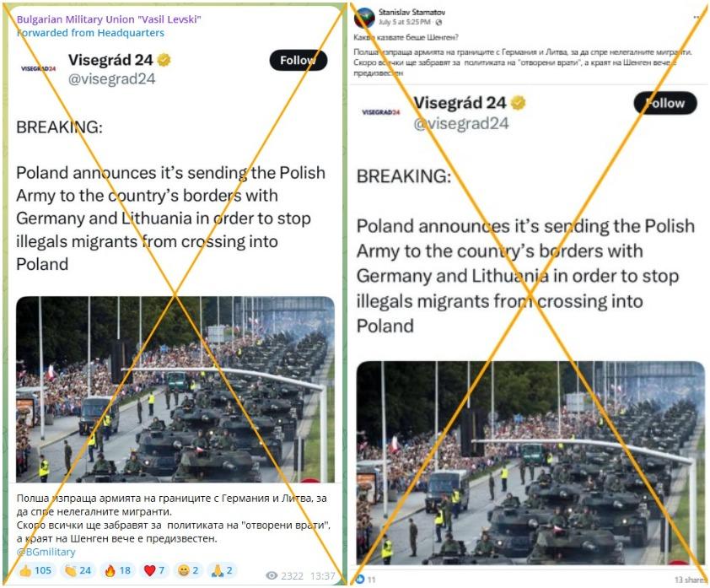Click the thumbs-up reaction with 105
The image size is (710, 588).
pos(35,570)
